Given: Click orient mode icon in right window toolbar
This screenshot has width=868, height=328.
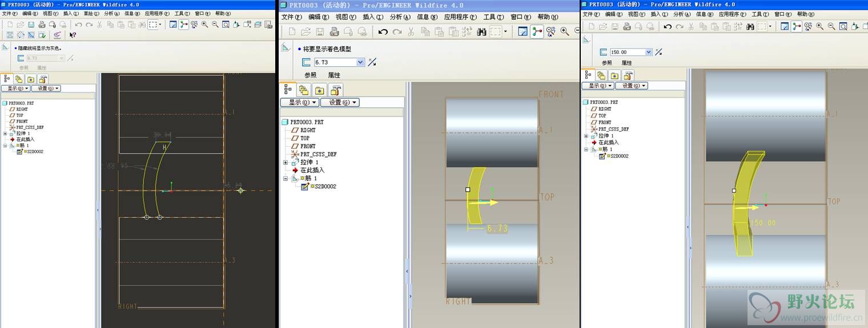Looking at the screenshot, I should pyautogui.click(x=808, y=26).
